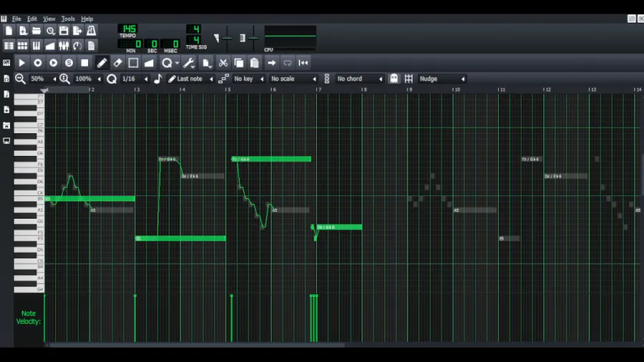Screen dimensions: 644x362
Task: Select the pitch bend mode tool
Action: 149,63
